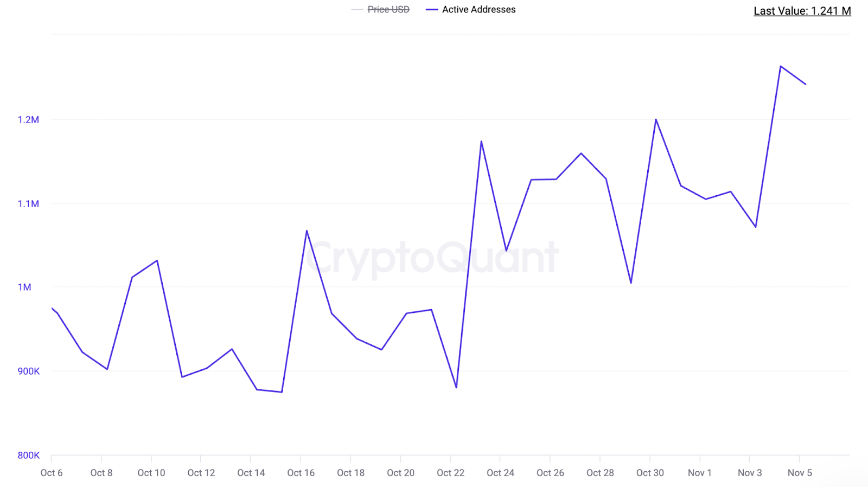The image size is (868, 487).
Task: Click the CryptoQuant watermark in the chart
Action: pyautogui.click(x=432, y=257)
